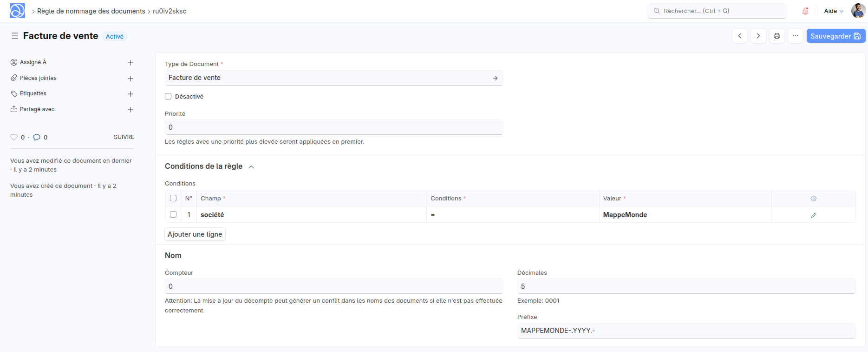Go to previous document
Screen dimensions: 868x352
pos(740,36)
